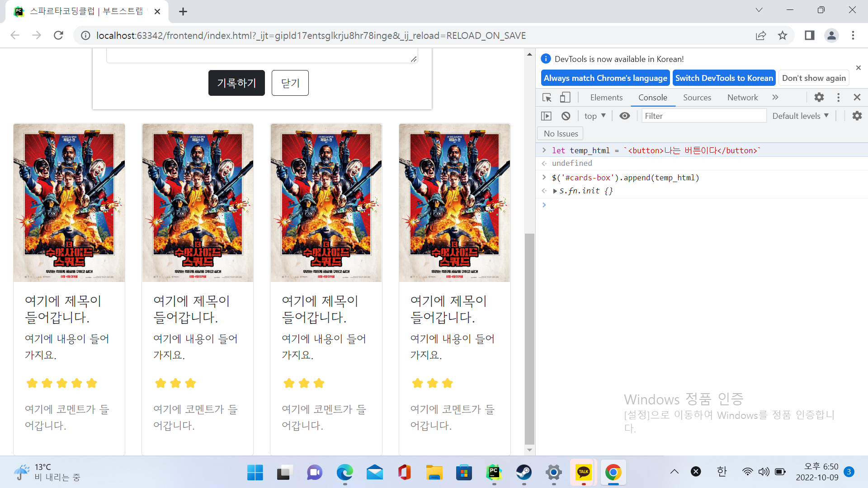Screen dimensions: 868x488
Task: Reload the current page
Action: point(58,35)
